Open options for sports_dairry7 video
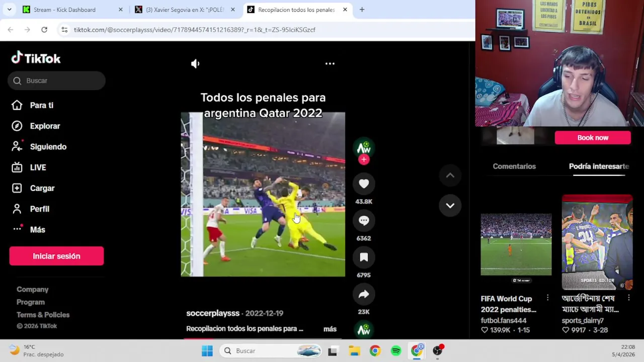Screen dimensions: 644x362 628,298
